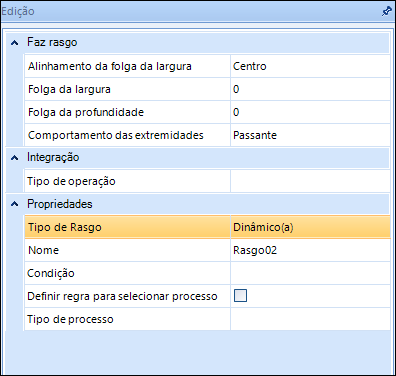Click the Edição panel title
The height and width of the screenshot is (376, 396).
pos(18,11)
